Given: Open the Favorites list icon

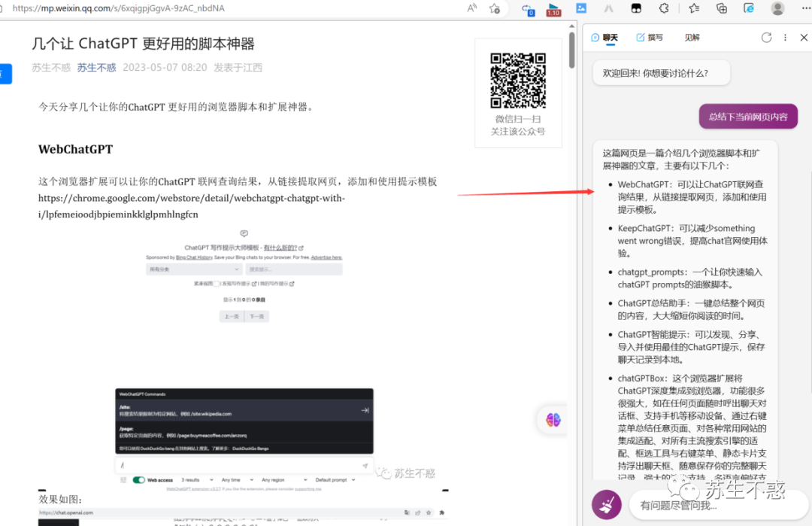Looking at the screenshot, I should click(694, 8).
